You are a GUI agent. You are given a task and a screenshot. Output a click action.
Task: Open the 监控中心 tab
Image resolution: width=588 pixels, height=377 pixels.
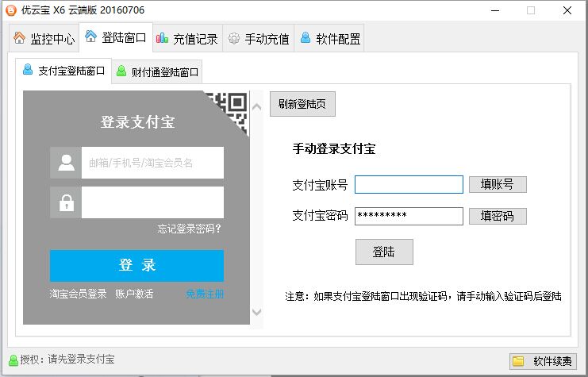click(x=44, y=38)
